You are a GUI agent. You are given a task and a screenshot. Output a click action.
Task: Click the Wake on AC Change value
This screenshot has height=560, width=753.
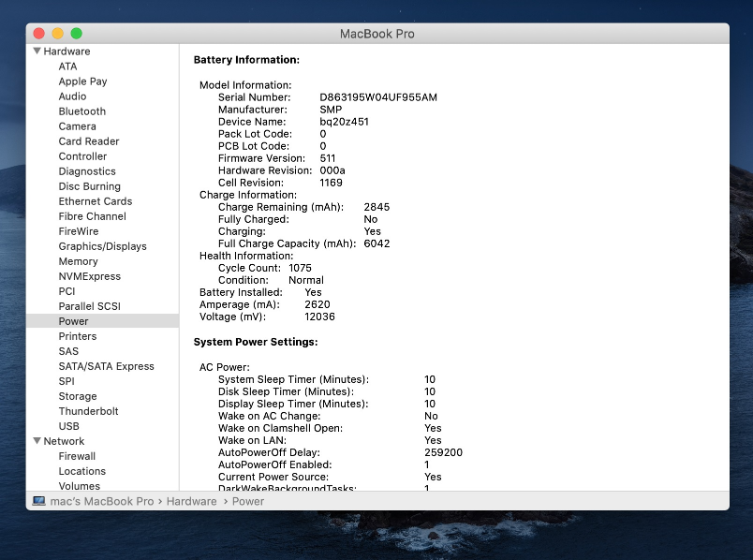[431, 416]
